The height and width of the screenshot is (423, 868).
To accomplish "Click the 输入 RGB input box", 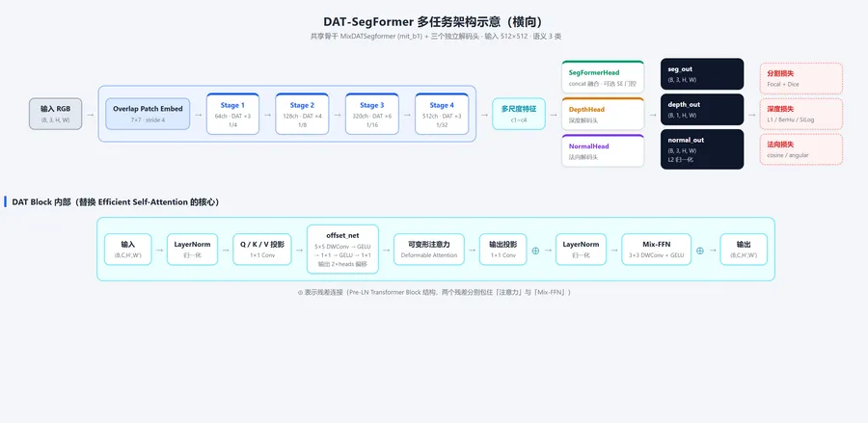I will click(55, 114).
